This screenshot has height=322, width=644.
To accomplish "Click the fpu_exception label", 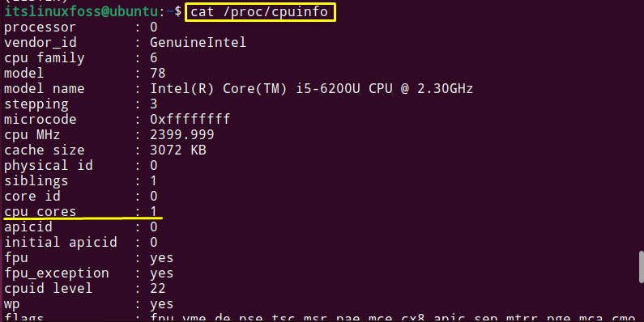I will [56, 273].
